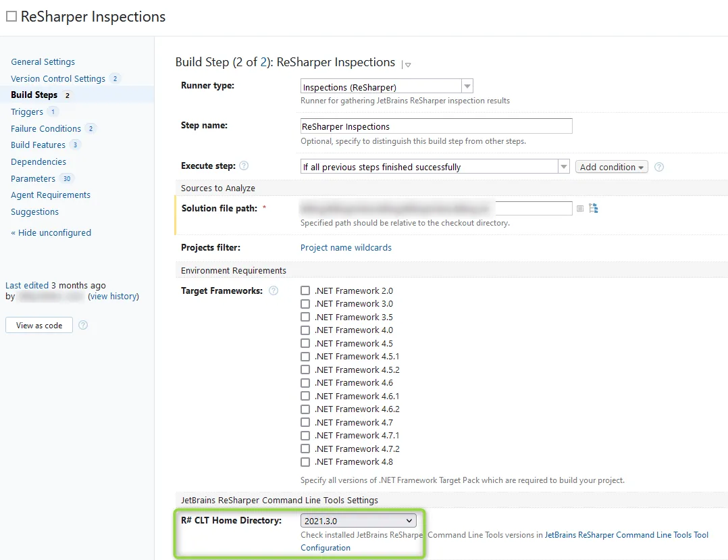The width and height of the screenshot is (728, 560).
Task: Open the Runner type dropdown
Action: 386,86
